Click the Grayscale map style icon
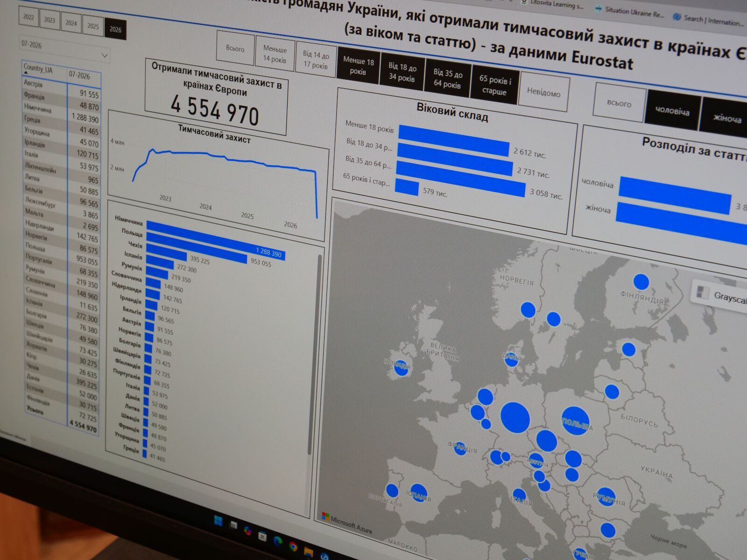Image resolution: width=747 pixels, height=560 pixels. (x=702, y=293)
